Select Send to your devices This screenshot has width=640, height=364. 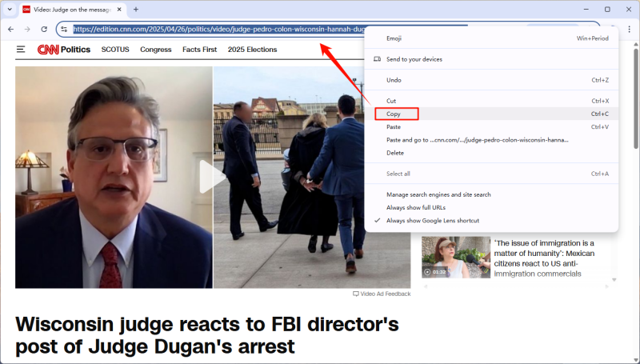(x=491, y=59)
